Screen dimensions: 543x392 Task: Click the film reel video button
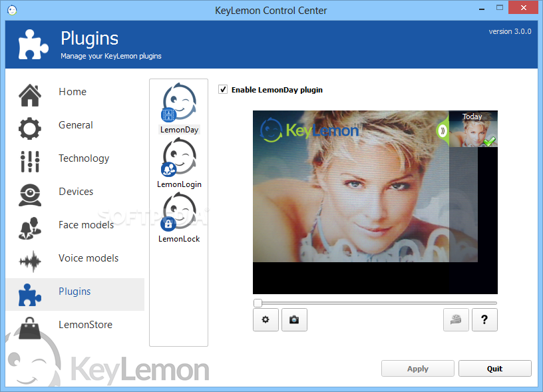point(456,319)
